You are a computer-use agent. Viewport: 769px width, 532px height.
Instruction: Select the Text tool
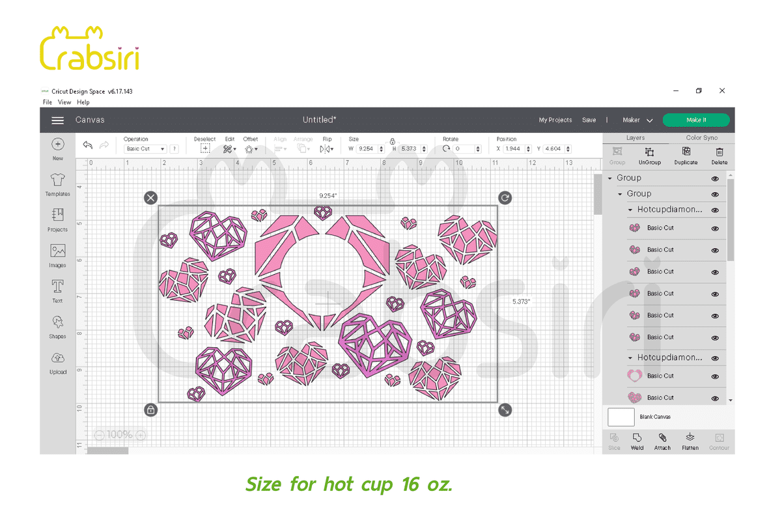coord(57,290)
